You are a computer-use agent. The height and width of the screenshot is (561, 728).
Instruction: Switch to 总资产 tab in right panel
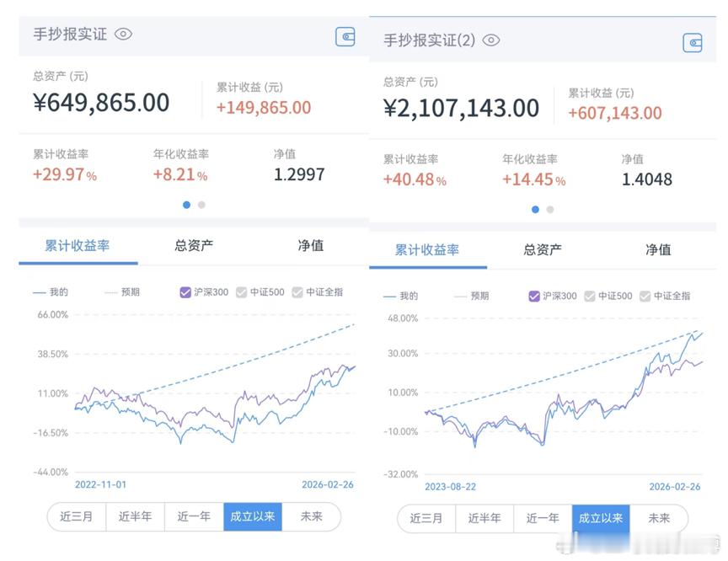(x=543, y=250)
